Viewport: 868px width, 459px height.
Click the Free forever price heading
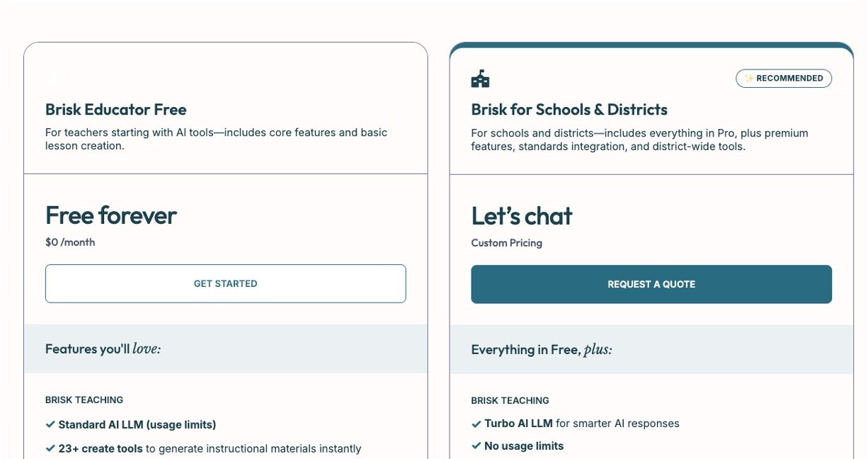click(111, 215)
